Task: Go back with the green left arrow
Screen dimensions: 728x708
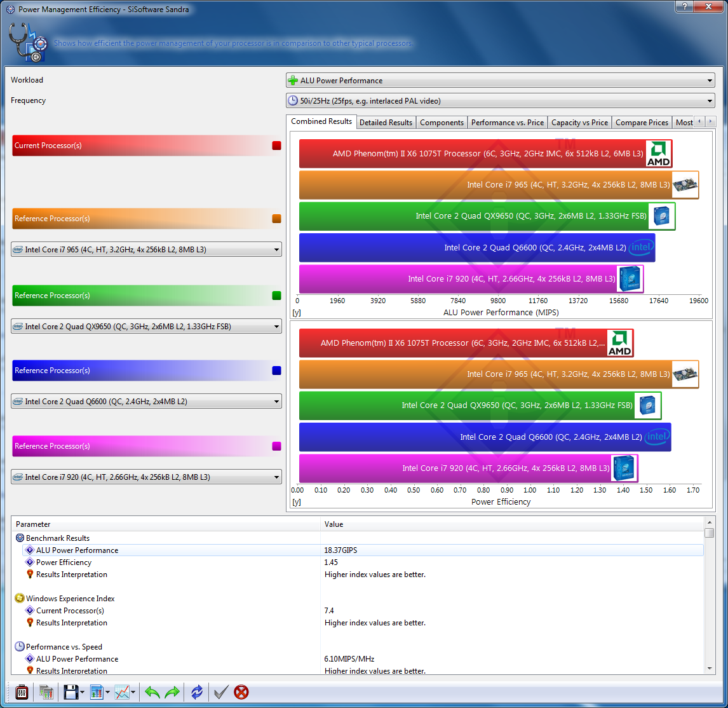Action: point(152,692)
